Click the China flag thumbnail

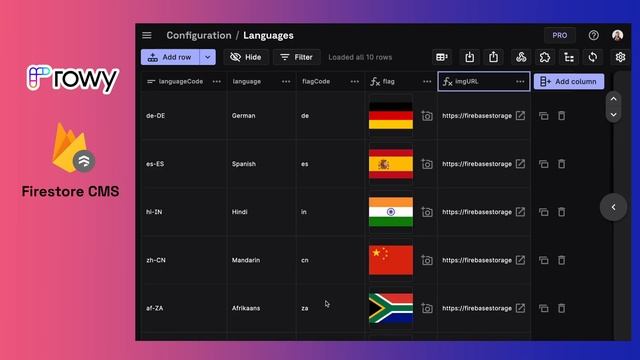click(391, 260)
